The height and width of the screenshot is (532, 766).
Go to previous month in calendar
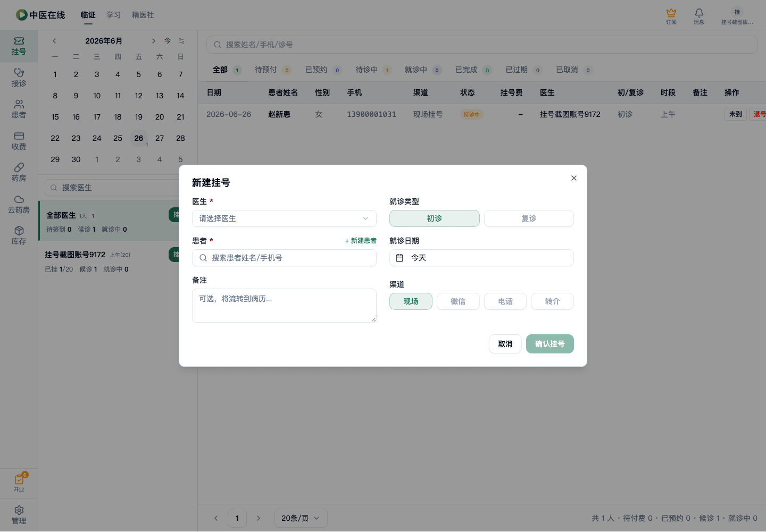pyautogui.click(x=54, y=41)
